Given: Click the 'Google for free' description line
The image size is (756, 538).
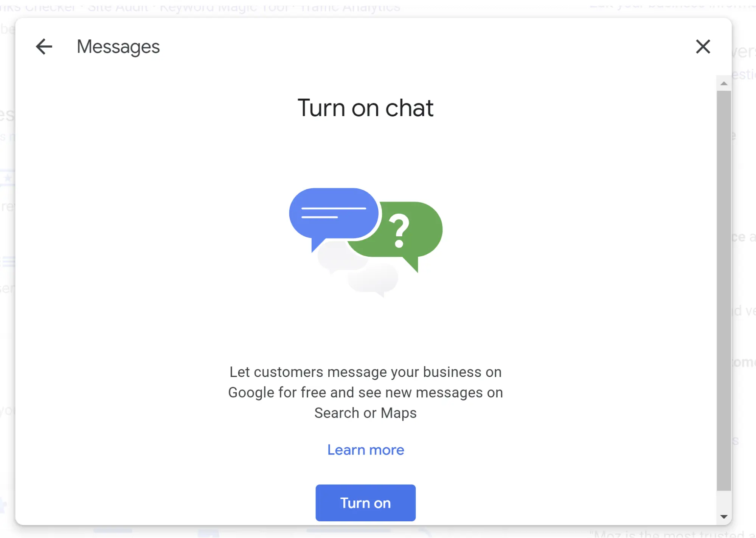Looking at the screenshot, I should tap(365, 392).
